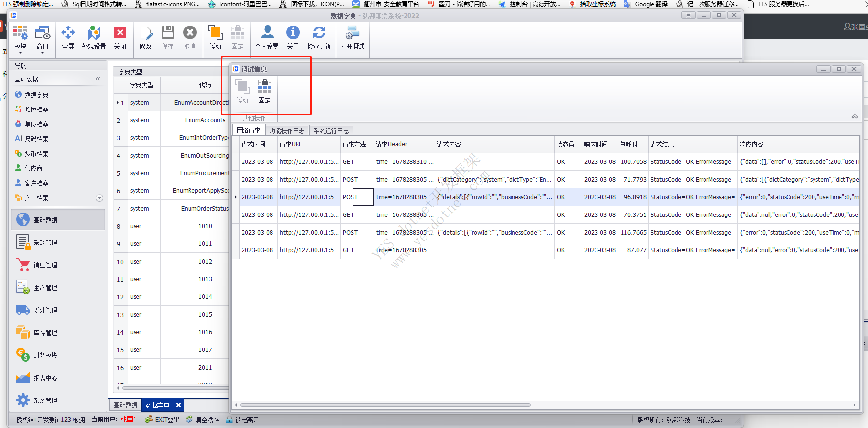Viewport: 868px width, 428px height.
Task: Select dictionary row EnumOrderStatus
Action: pos(172,209)
